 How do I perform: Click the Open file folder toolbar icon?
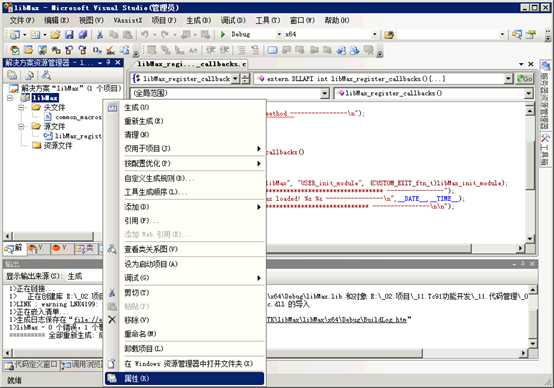(x=55, y=34)
